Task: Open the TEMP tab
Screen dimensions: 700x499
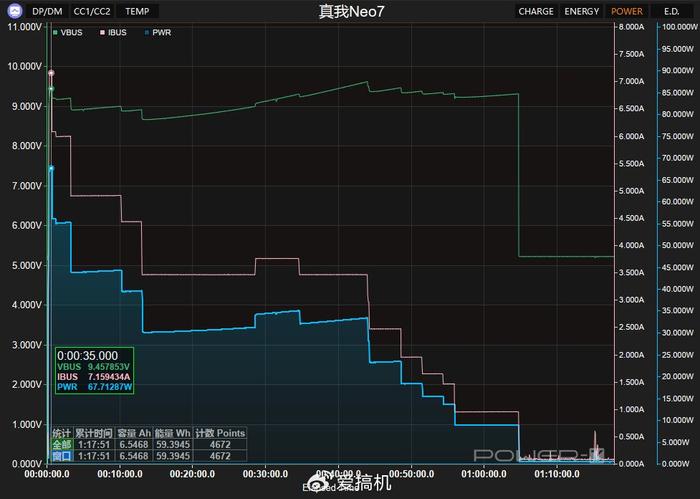Action: pyautogui.click(x=137, y=11)
